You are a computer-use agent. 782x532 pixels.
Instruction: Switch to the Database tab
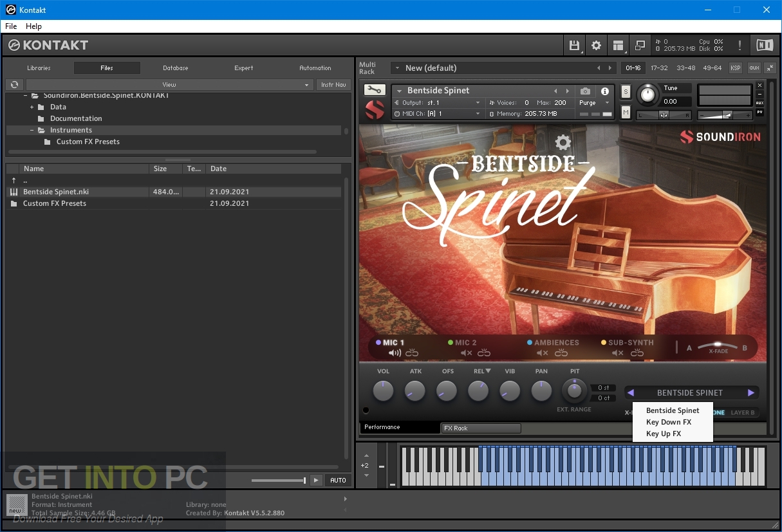coord(176,68)
